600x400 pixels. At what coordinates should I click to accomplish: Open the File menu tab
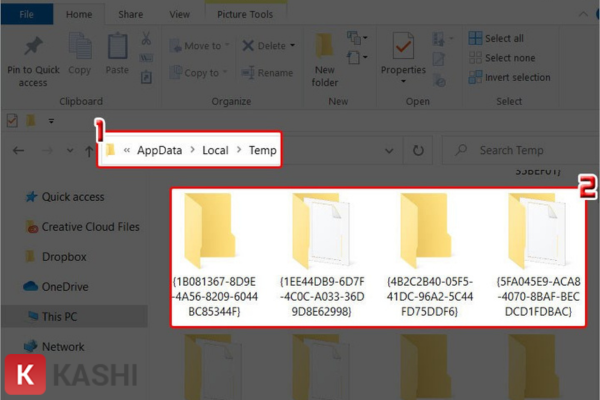(x=26, y=15)
